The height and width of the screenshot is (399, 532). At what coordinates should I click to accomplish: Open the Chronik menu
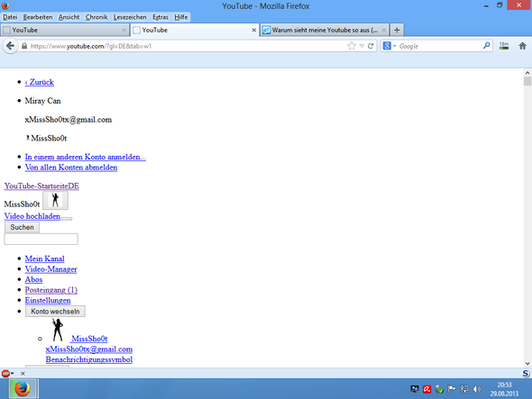[96, 17]
